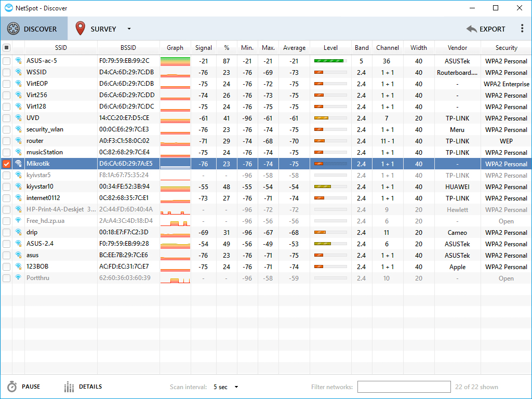532x399 pixels.
Task: Expand the Survey dropdown arrow
Action: 129,29
